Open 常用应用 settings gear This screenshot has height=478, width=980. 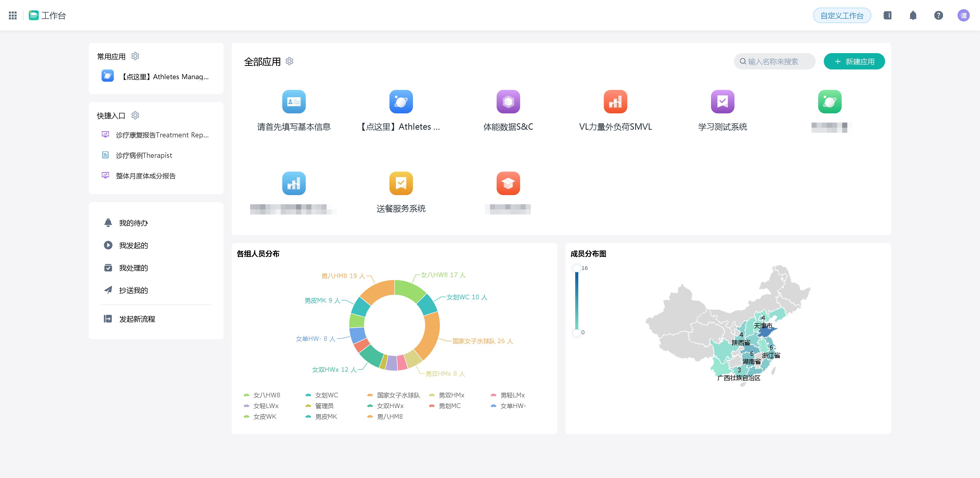point(135,56)
